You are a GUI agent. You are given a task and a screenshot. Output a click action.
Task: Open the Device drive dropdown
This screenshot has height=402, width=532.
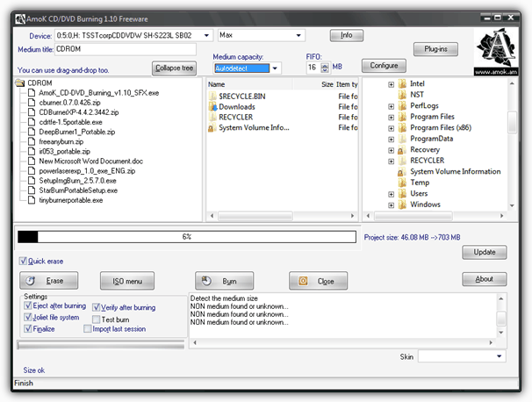(x=207, y=35)
